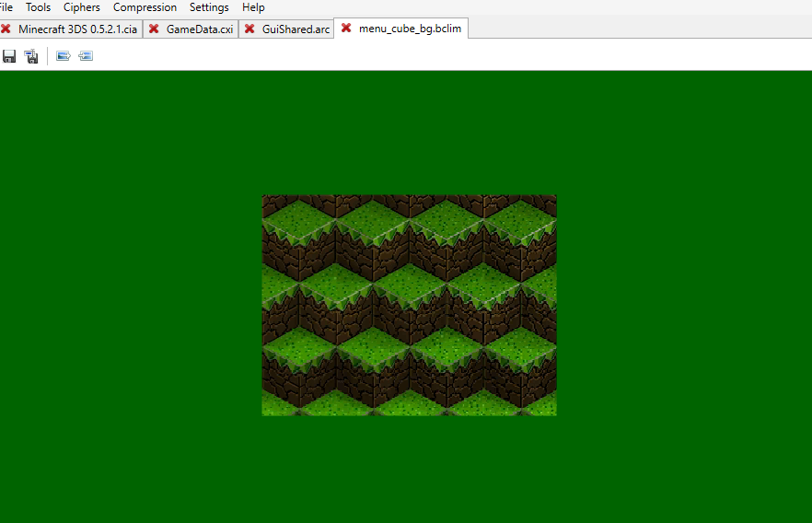Close the GuiShared.arc tab
This screenshot has height=523, width=812.
click(x=249, y=29)
